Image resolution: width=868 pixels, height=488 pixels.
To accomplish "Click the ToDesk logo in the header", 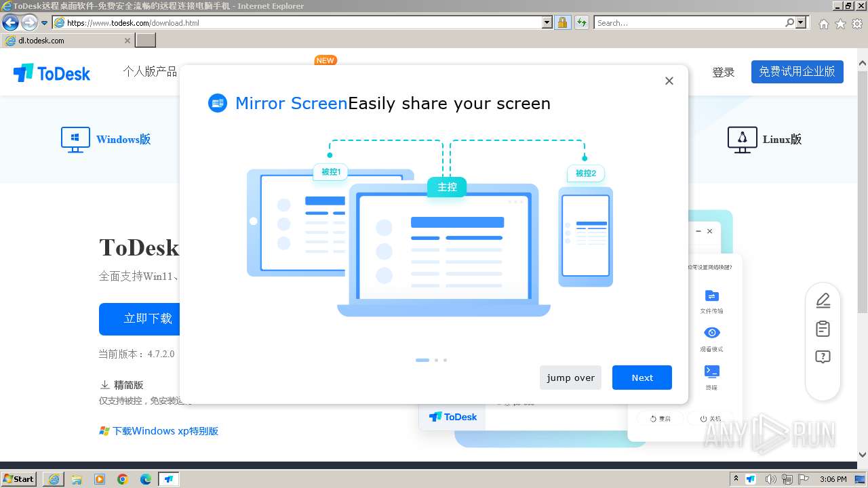I will coord(52,73).
